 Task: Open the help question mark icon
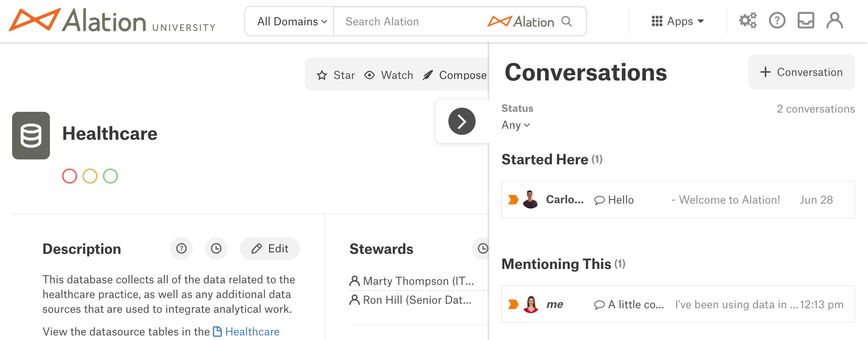coord(777,20)
